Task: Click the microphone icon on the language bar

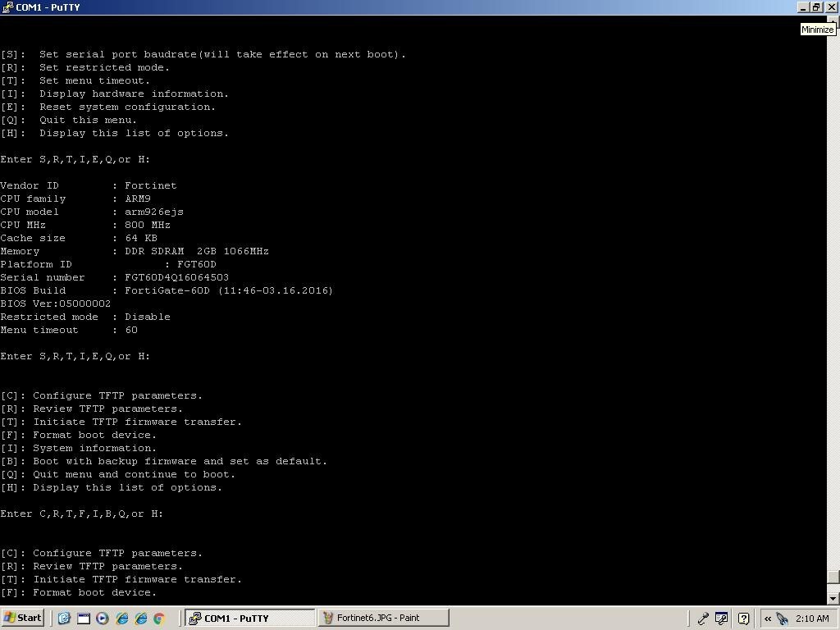Action: 703,619
